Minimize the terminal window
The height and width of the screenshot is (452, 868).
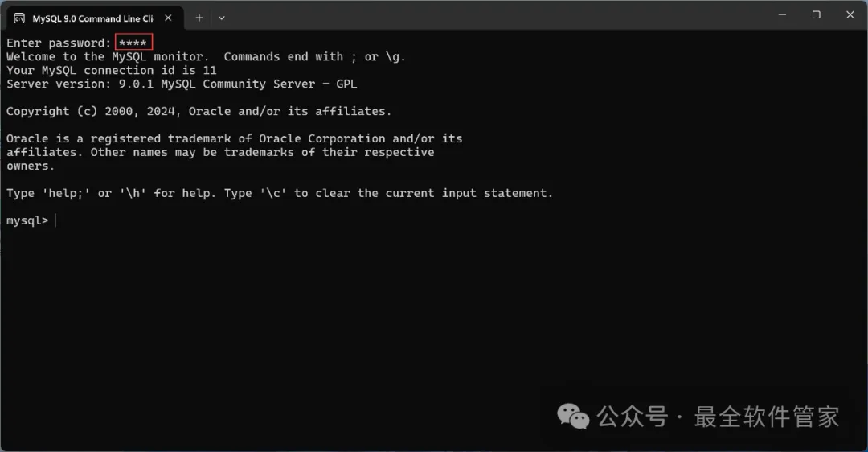coord(779,14)
